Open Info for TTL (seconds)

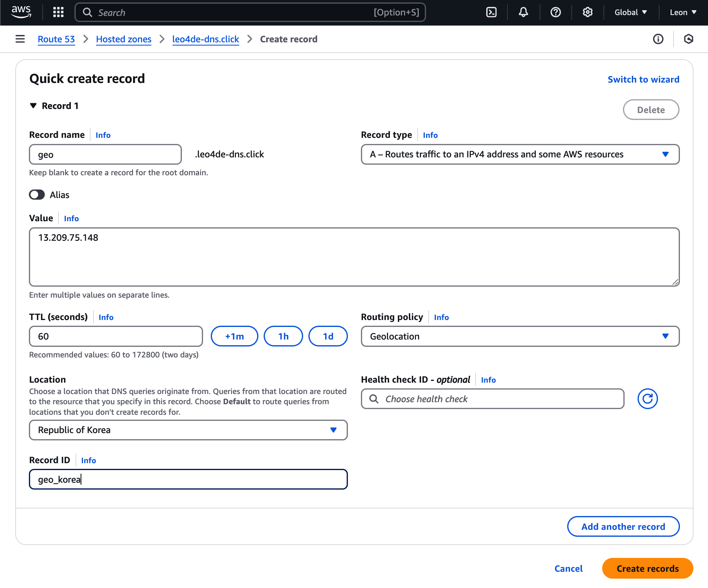pyautogui.click(x=106, y=317)
